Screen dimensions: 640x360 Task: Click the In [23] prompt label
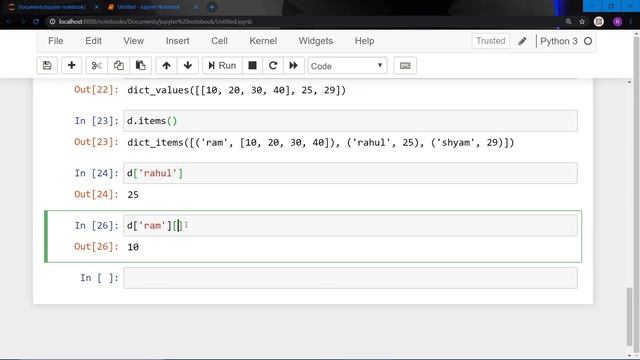point(96,121)
